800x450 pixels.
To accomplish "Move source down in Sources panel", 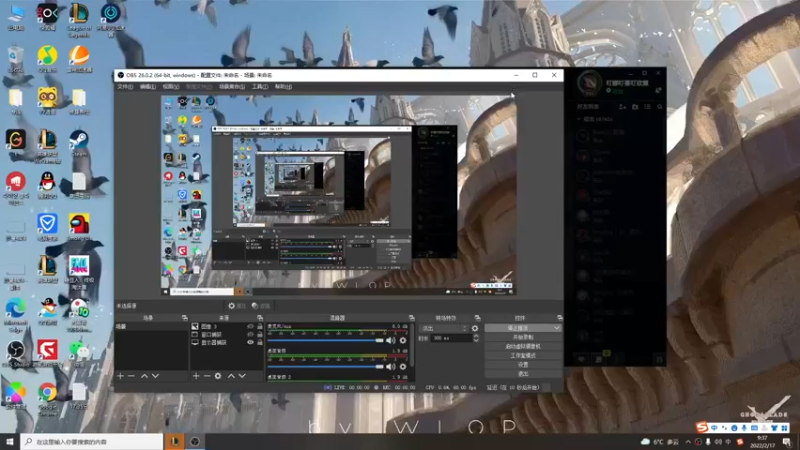I will [242, 376].
